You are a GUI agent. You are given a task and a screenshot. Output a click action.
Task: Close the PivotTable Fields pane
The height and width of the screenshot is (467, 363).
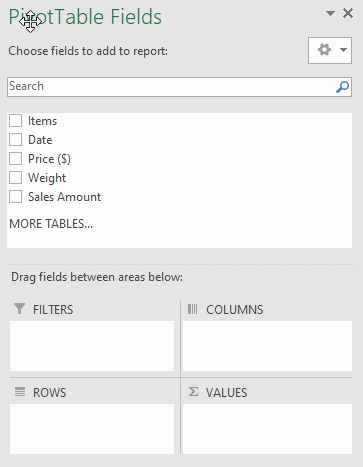click(348, 13)
